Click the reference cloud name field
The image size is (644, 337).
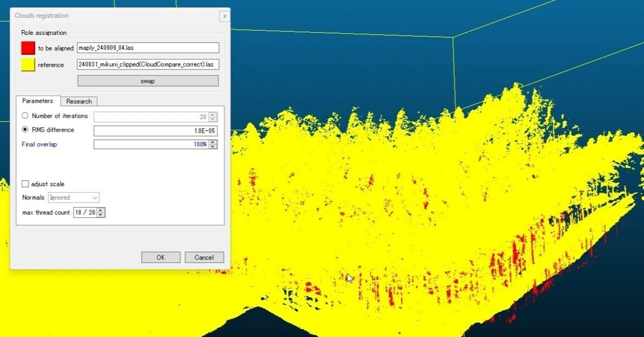click(x=148, y=64)
